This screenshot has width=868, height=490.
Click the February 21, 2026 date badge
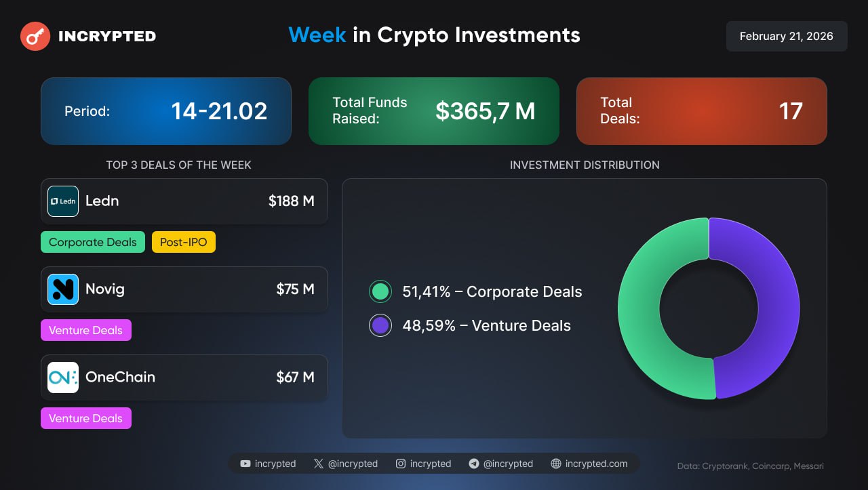point(787,37)
